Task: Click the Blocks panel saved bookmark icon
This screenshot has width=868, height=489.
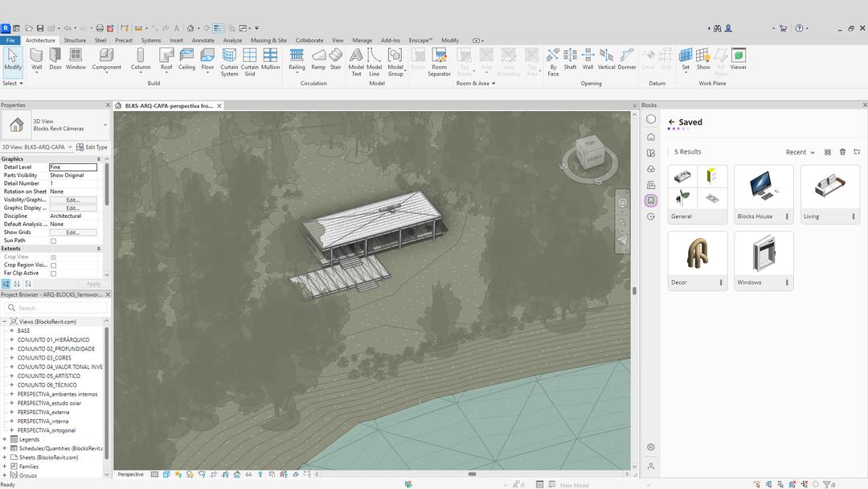Action: coord(651,200)
